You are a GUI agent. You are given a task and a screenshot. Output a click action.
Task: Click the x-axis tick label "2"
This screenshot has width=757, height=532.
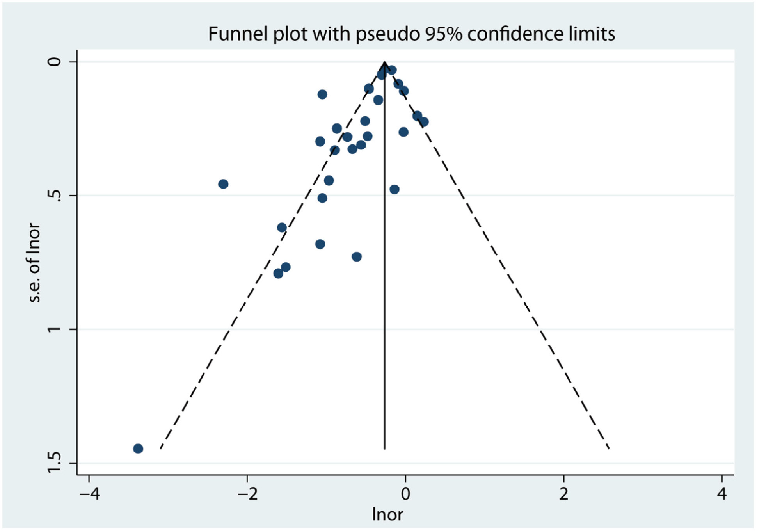tap(563, 494)
